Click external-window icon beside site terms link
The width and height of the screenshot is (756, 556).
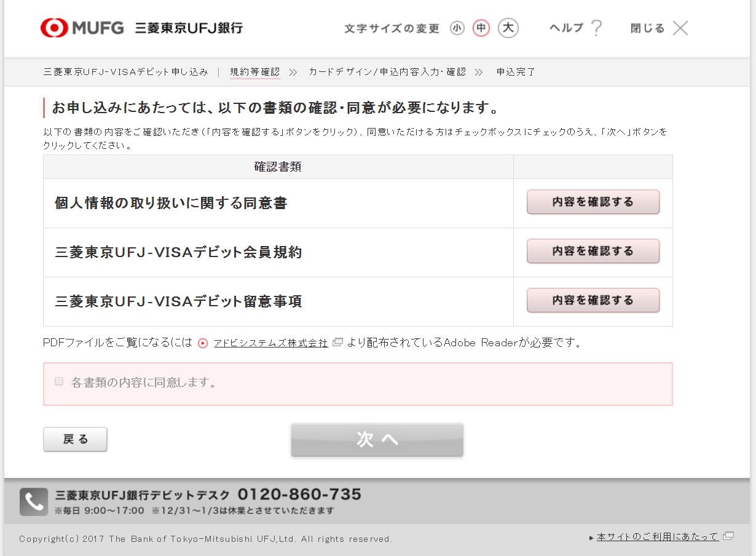tap(728, 536)
